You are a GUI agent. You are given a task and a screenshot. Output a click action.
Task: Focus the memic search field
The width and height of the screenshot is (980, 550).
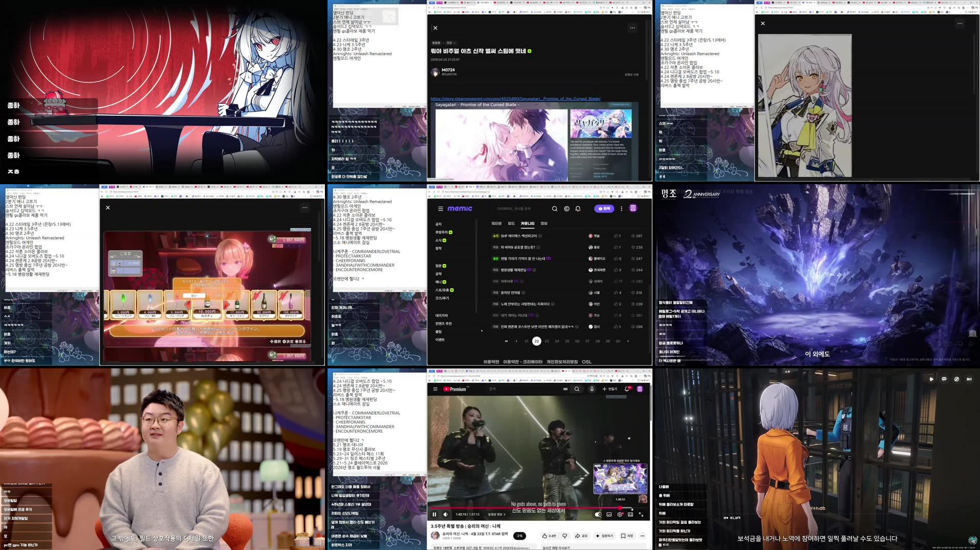coord(519,209)
